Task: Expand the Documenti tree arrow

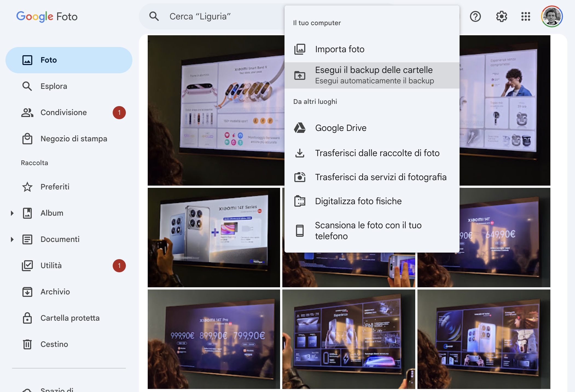Action: 12,239
